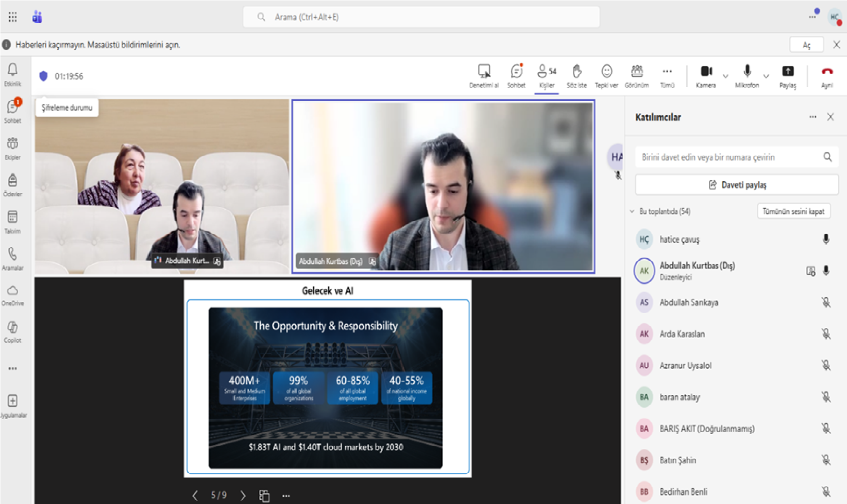This screenshot has width=847, height=504.
Task: Collapse the Bu toplantıda participants list
Action: (632, 211)
